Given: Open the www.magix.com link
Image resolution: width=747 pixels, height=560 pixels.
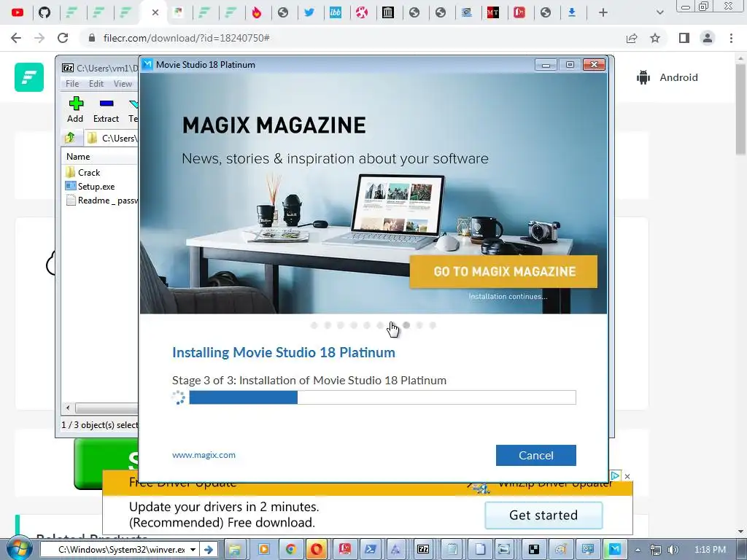Looking at the screenshot, I should tap(204, 455).
